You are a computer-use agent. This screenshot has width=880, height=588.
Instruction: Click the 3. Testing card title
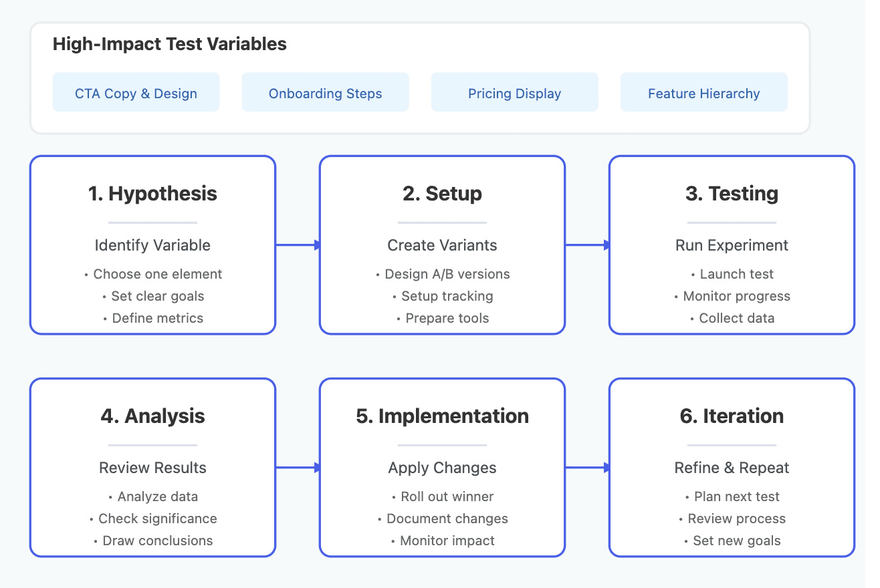pyautogui.click(x=732, y=194)
